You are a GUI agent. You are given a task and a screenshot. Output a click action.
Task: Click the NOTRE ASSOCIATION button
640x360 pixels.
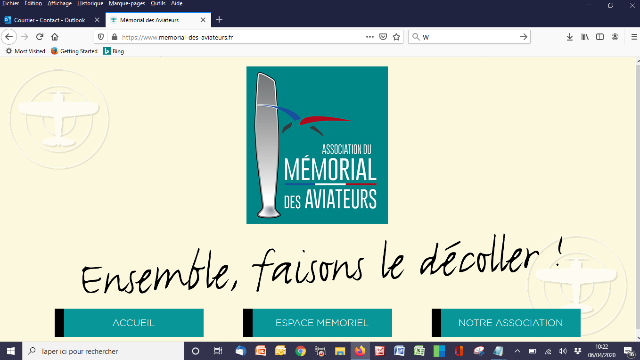click(x=506, y=323)
